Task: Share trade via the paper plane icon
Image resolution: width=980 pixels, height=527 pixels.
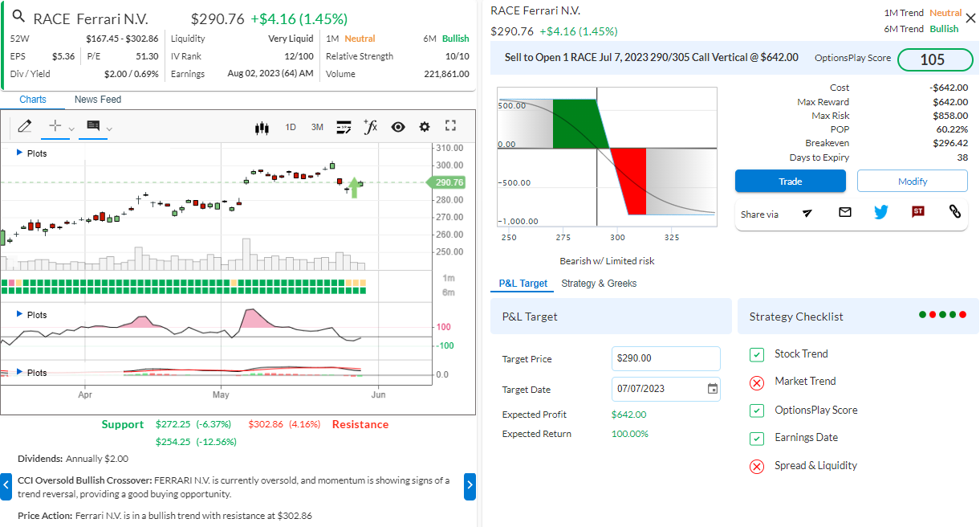Action: [x=807, y=213]
